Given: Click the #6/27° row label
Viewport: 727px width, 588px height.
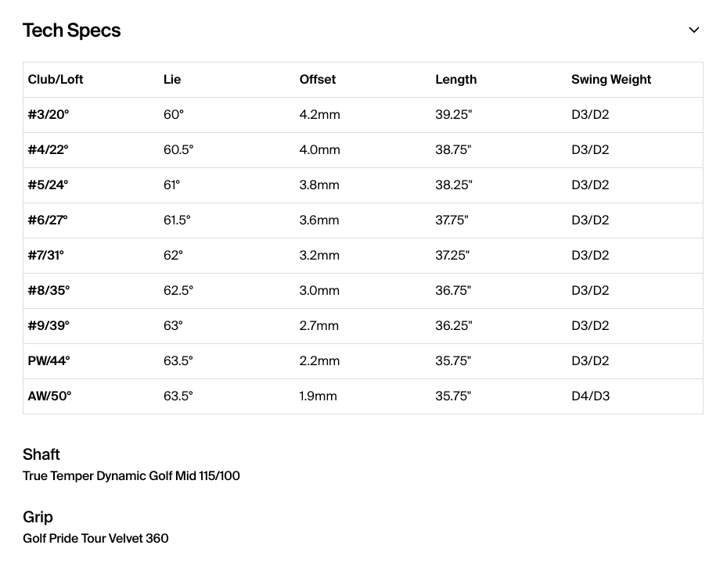Looking at the screenshot, I should (47, 220).
